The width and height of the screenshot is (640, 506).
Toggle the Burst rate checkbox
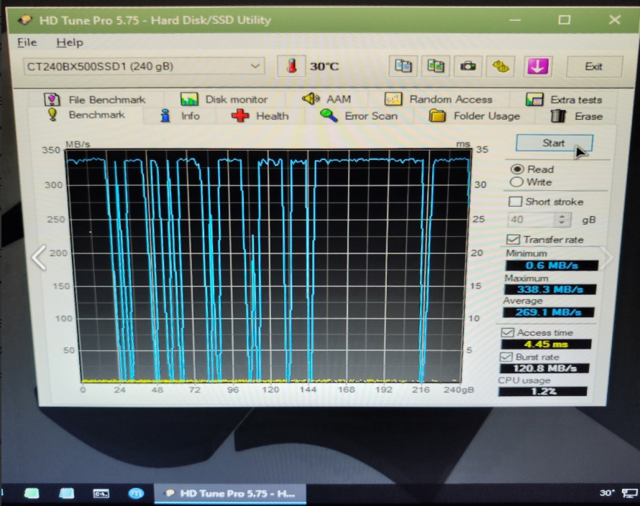pos(507,356)
